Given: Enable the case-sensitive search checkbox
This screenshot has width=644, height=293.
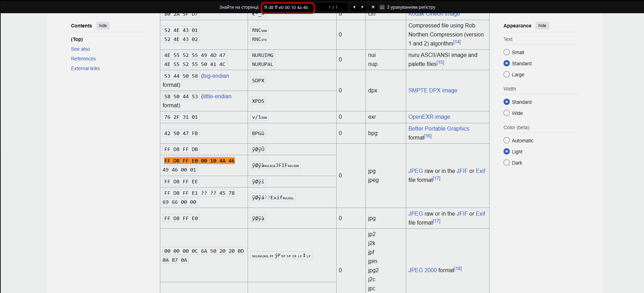Looking at the screenshot, I should [382, 7].
